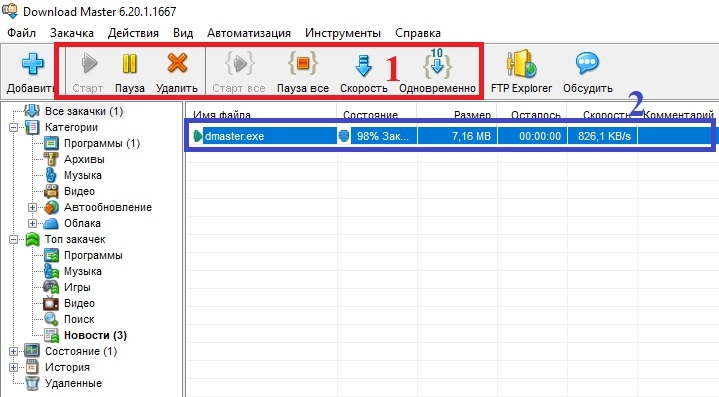This screenshot has width=719, height=397.
Task: Expand the Состояние (1) node
Action: point(14,352)
